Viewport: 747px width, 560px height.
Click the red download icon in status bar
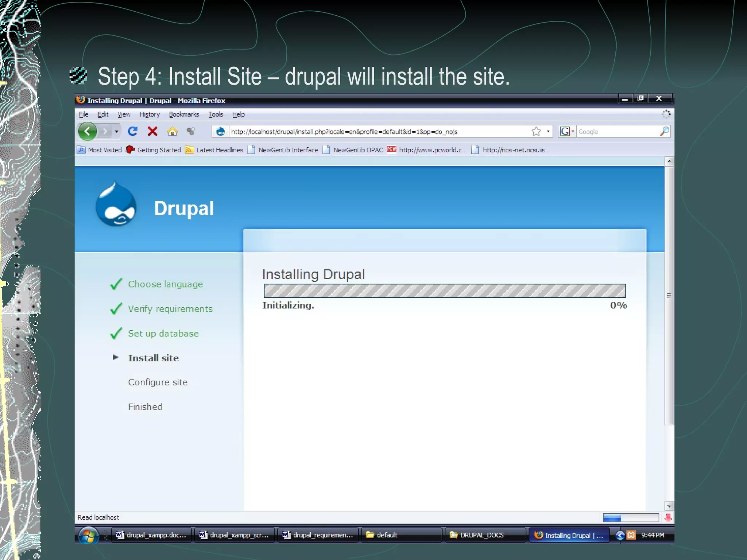coord(668,518)
